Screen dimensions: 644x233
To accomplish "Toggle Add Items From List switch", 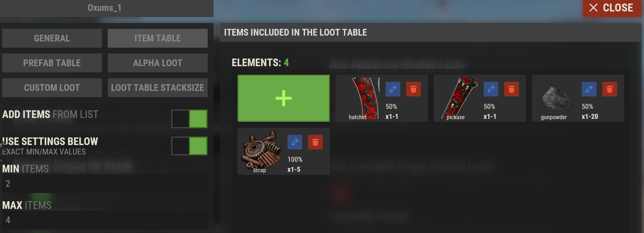I will (189, 119).
